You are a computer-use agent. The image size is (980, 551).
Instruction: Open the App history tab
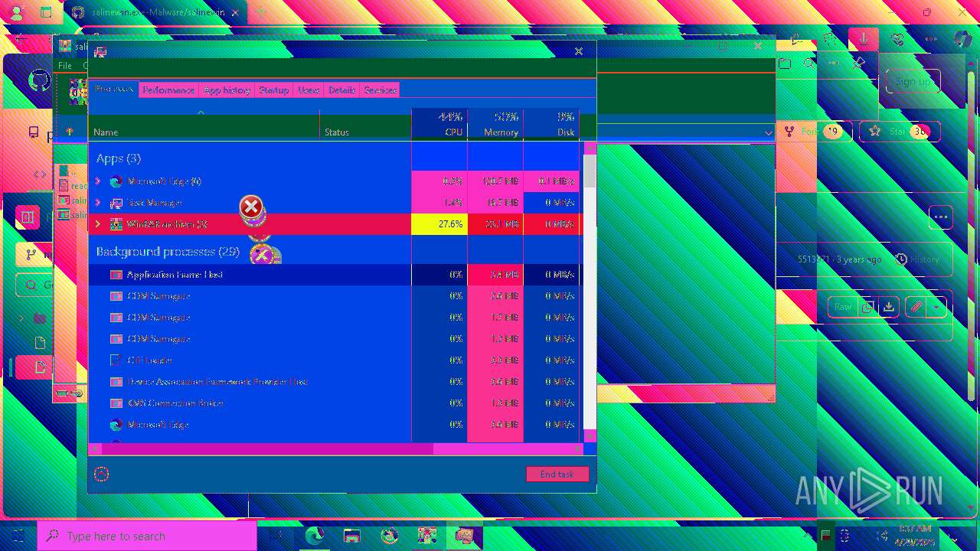coord(227,90)
